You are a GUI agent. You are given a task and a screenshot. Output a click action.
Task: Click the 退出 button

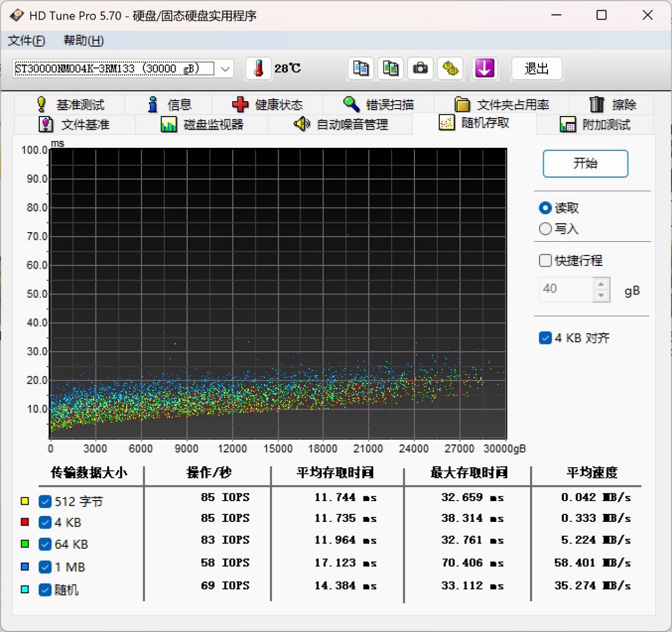pos(536,69)
